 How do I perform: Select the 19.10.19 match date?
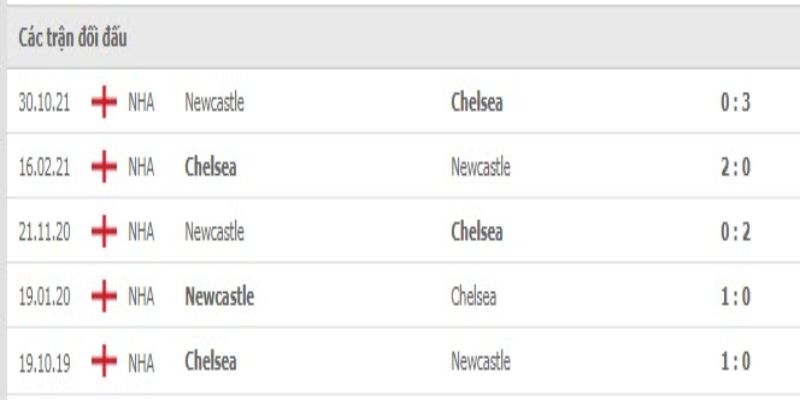click(46, 361)
